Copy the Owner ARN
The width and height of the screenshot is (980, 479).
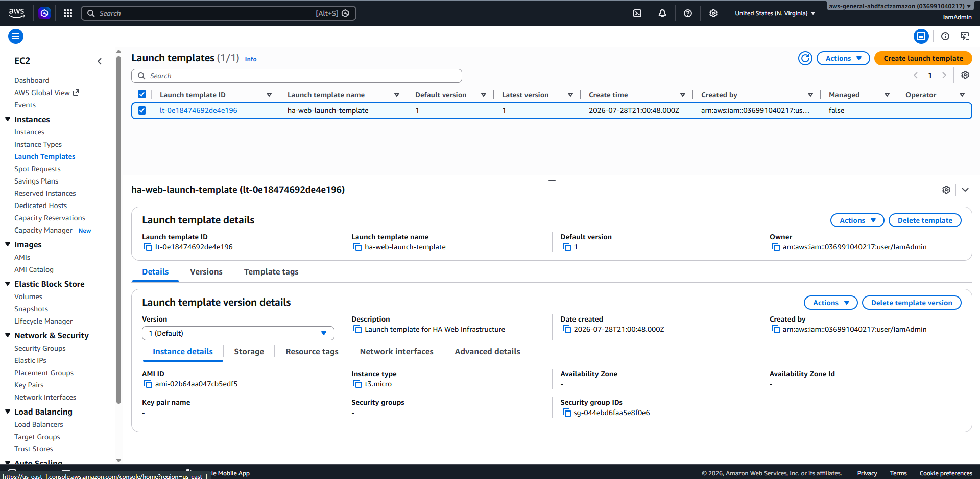pyautogui.click(x=776, y=247)
